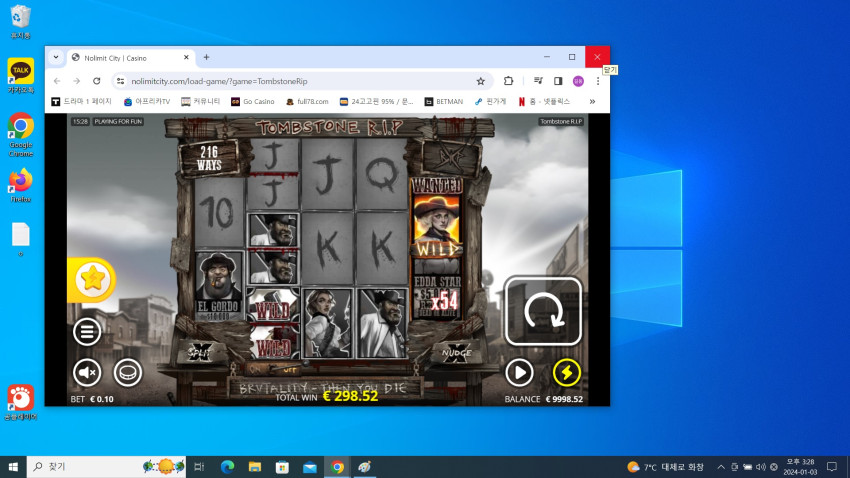Image resolution: width=850 pixels, height=478 pixels.
Task: Open Chrome extensions puzzle icon
Action: point(508,81)
